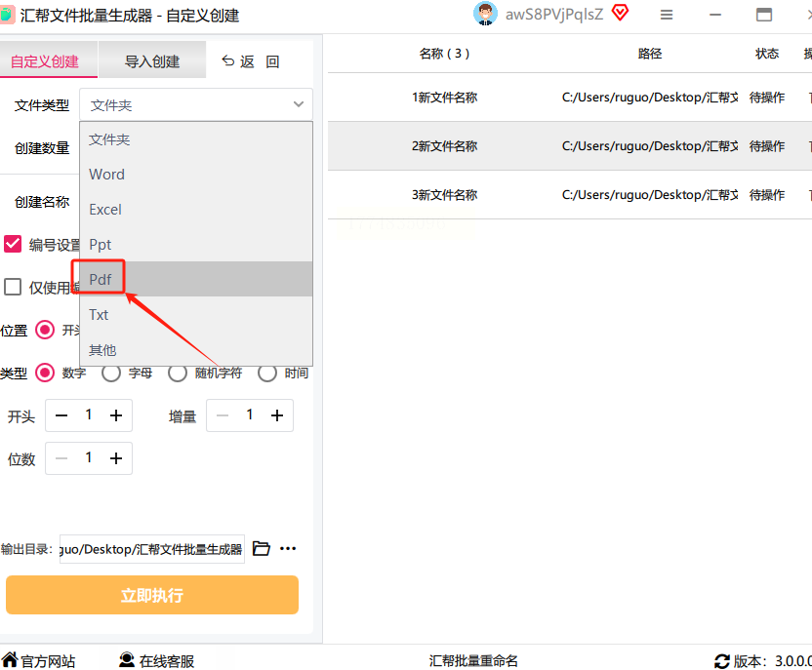This screenshot has height=670, width=812.
Task: Click the home icon for 官方网站
Action: tap(10, 660)
